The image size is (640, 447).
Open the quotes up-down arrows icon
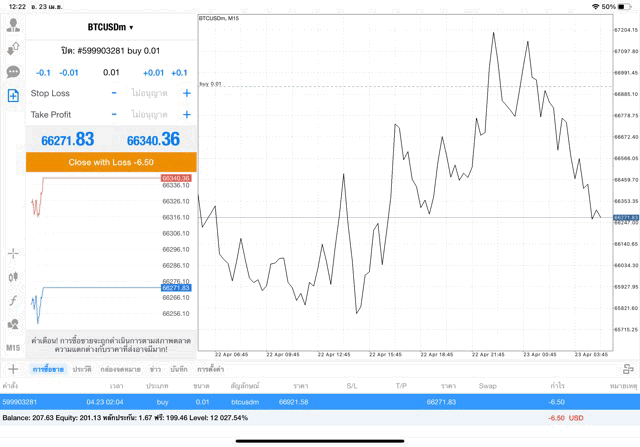(x=13, y=48)
